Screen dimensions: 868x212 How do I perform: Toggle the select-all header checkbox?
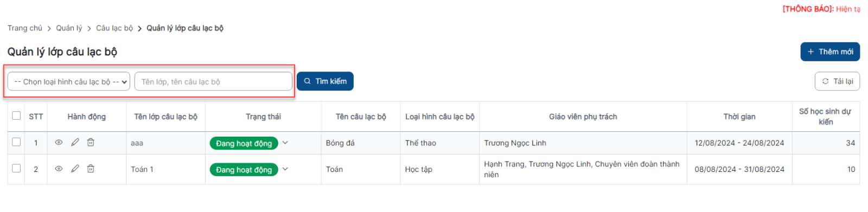coord(16,115)
